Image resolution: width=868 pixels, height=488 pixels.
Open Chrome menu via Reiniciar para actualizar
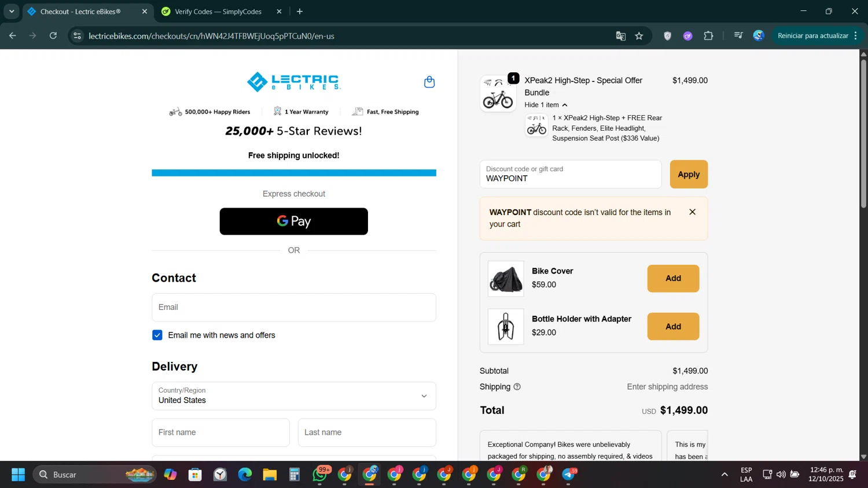pos(817,36)
